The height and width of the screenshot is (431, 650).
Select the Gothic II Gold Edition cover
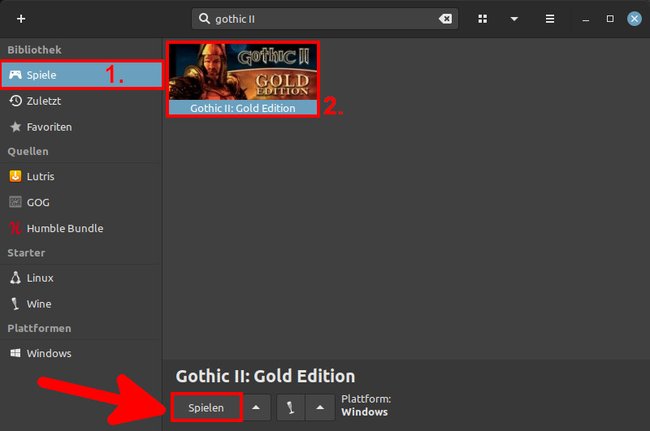click(x=243, y=72)
